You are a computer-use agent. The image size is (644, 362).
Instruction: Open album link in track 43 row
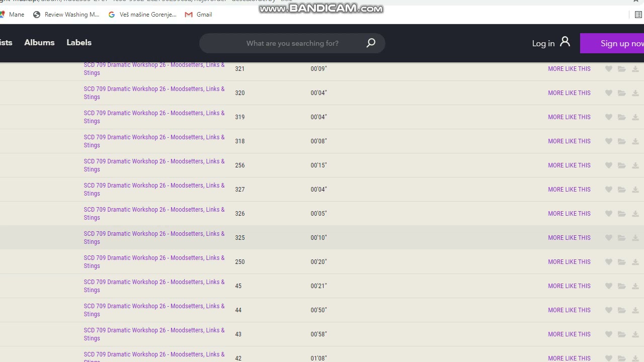pyautogui.click(x=154, y=334)
